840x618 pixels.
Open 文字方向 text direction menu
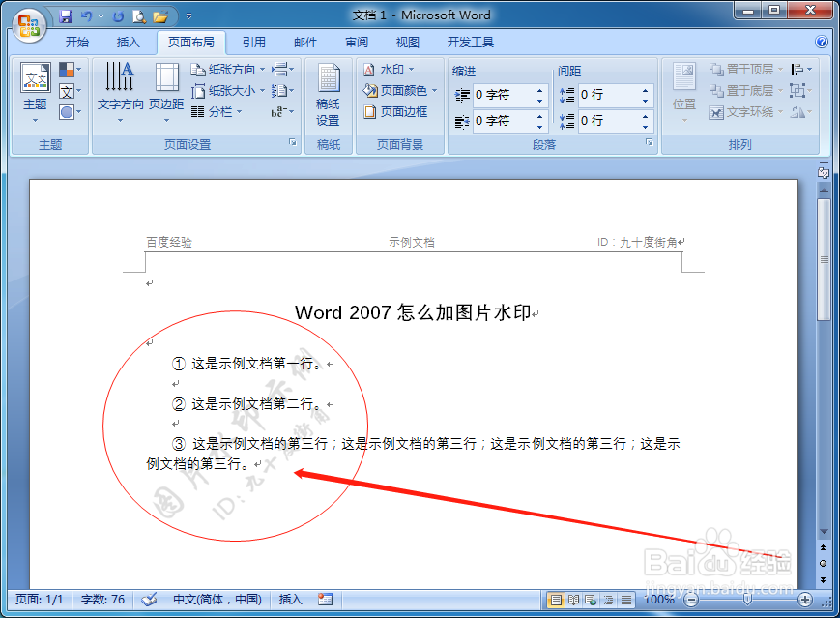coord(121,92)
